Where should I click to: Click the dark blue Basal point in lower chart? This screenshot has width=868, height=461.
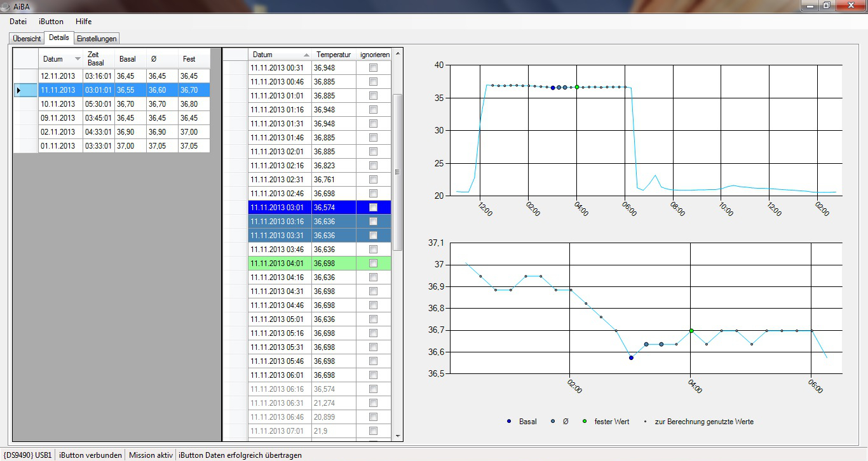(x=631, y=357)
